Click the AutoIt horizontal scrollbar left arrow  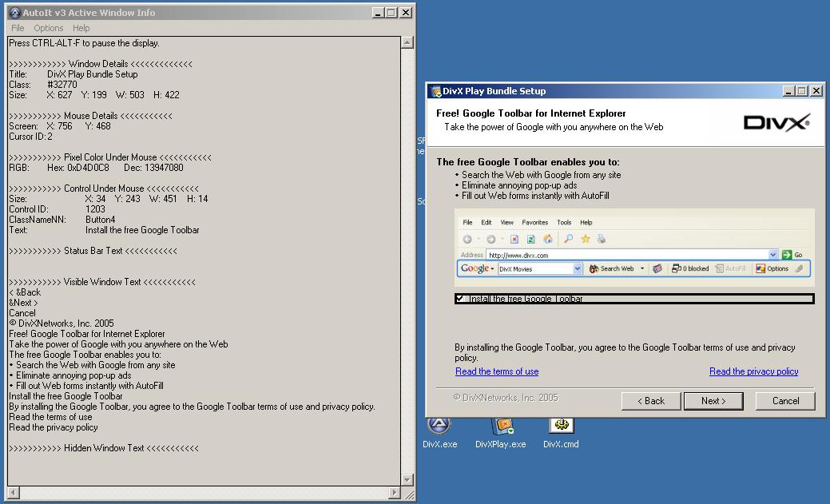14,493
